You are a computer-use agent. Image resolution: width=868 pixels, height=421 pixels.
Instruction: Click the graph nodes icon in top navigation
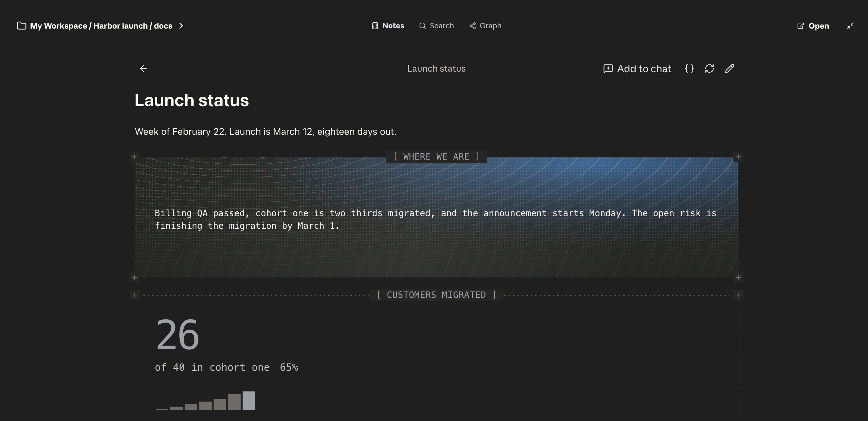click(x=473, y=26)
